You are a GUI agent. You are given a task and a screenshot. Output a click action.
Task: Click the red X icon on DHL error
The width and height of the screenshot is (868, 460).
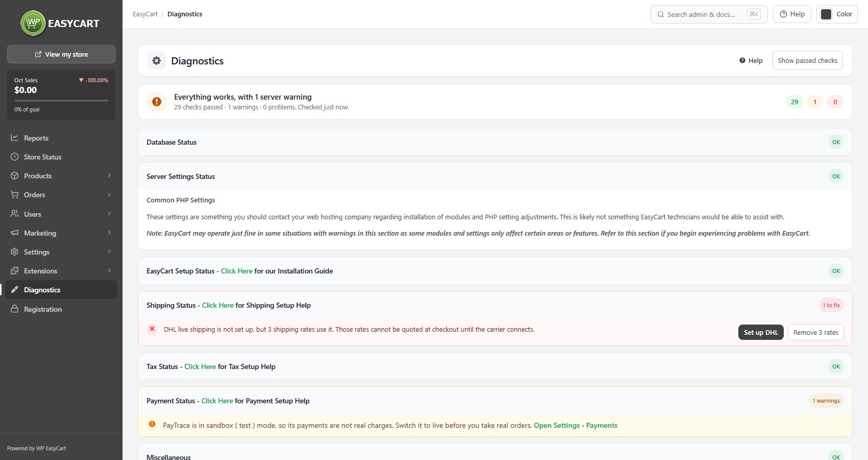(x=152, y=329)
